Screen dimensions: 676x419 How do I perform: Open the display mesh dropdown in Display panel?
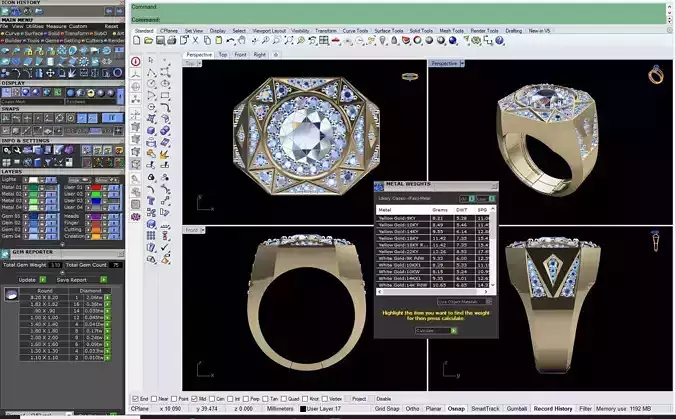32,102
